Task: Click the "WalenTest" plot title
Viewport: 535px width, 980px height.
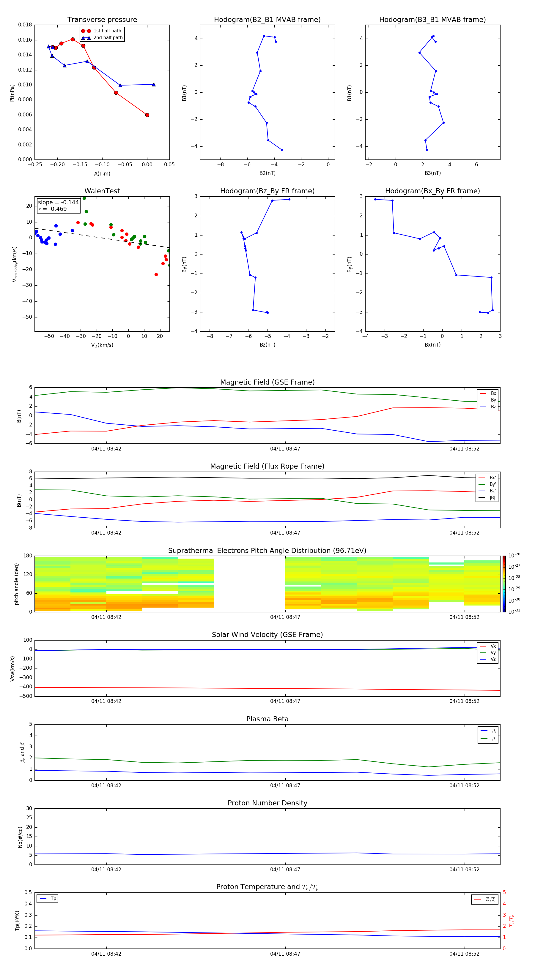Action: click(102, 191)
